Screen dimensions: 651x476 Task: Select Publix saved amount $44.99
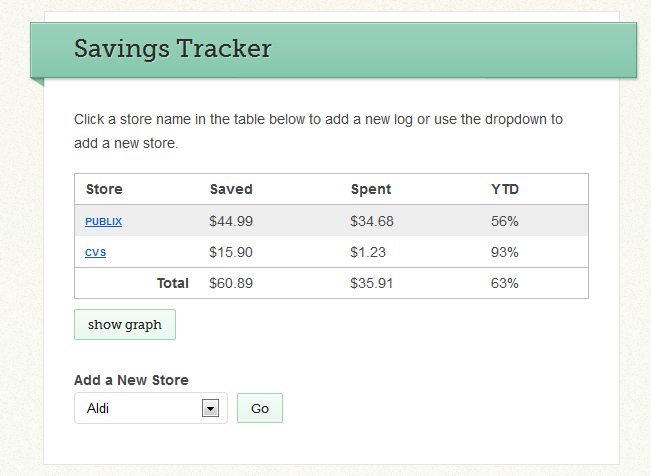231,221
